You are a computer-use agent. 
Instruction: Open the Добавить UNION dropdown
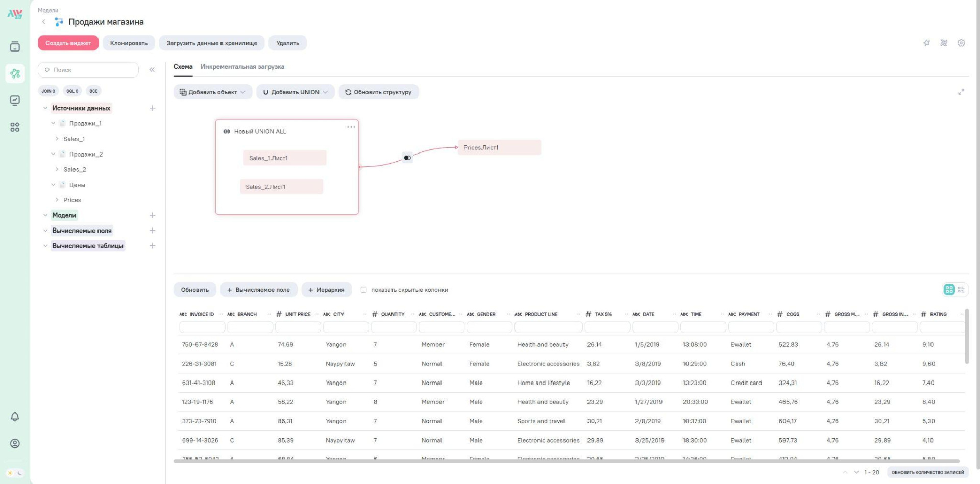295,92
